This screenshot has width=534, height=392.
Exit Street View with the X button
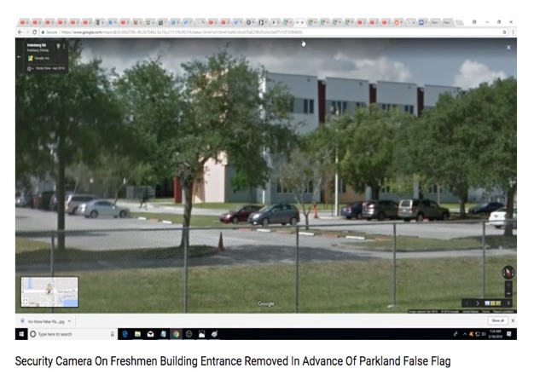(508, 48)
